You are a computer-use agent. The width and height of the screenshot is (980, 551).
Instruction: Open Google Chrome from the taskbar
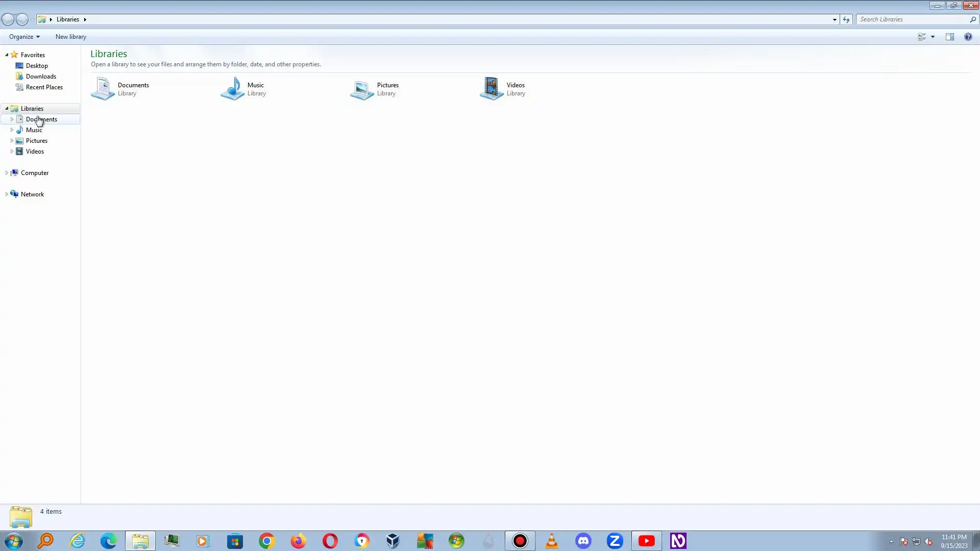click(266, 541)
